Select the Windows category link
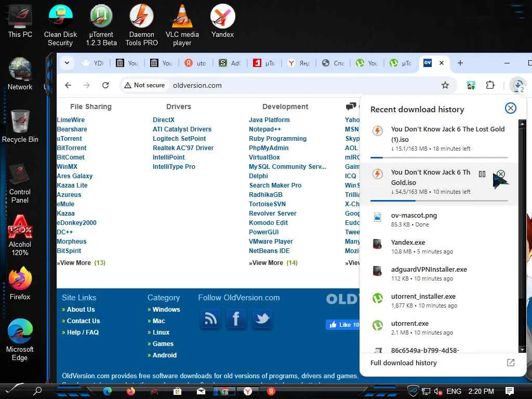Image resolution: width=532 pixels, height=399 pixels. click(x=166, y=310)
